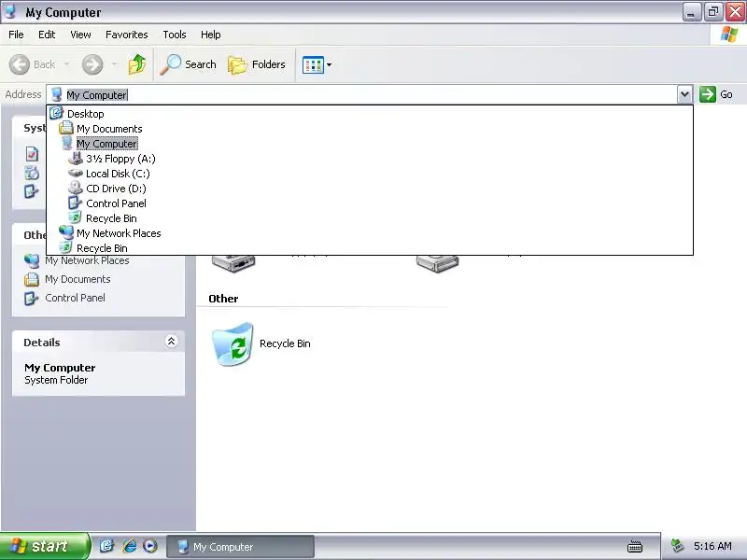Toggle the Folders pane

click(257, 64)
